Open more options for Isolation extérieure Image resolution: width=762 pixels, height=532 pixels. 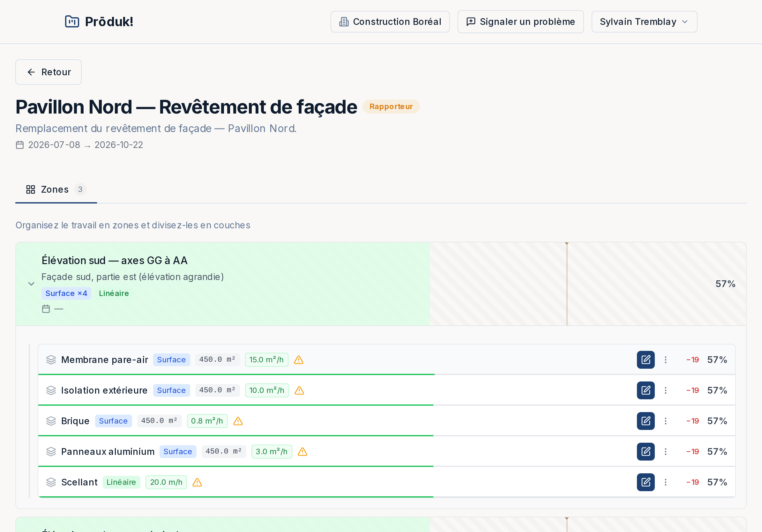tap(665, 390)
